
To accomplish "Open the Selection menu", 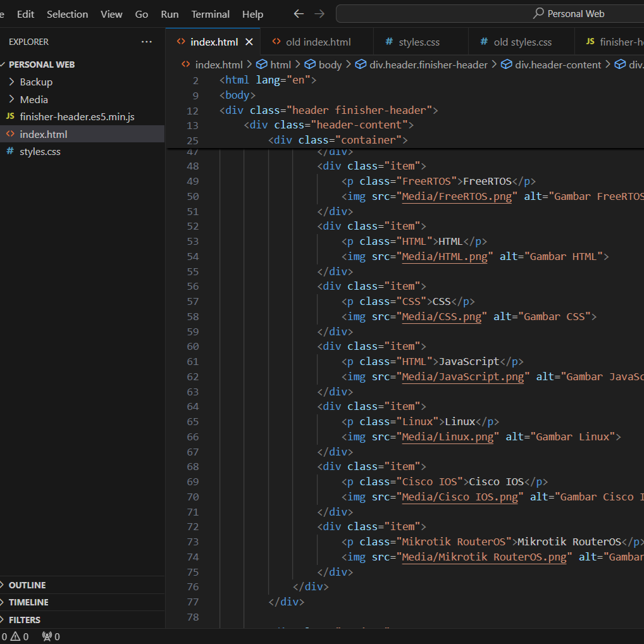I will click(68, 14).
